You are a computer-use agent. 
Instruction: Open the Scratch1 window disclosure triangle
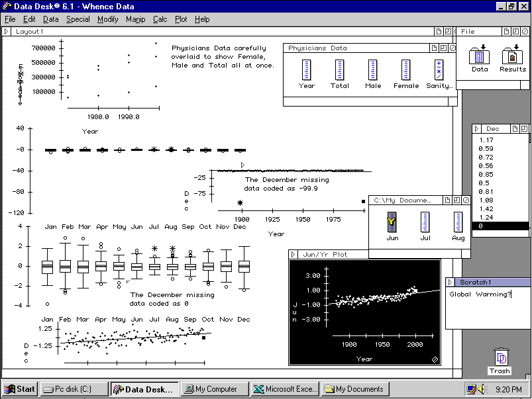451,282
